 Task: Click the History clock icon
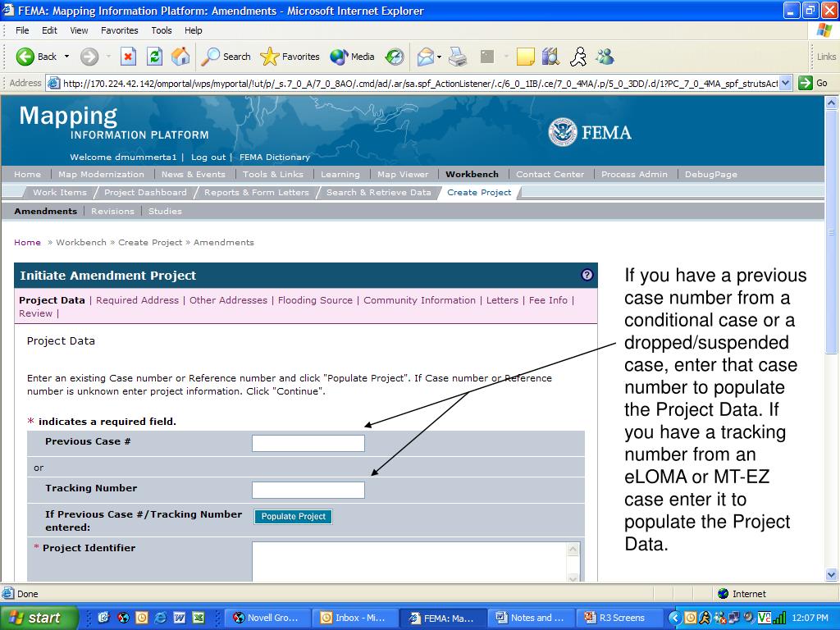395,57
